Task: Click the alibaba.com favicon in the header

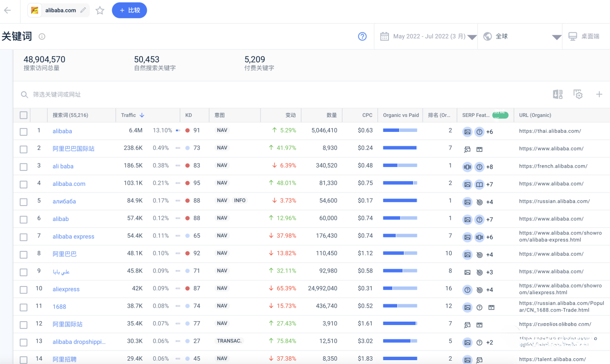Action: pyautogui.click(x=35, y=10)
